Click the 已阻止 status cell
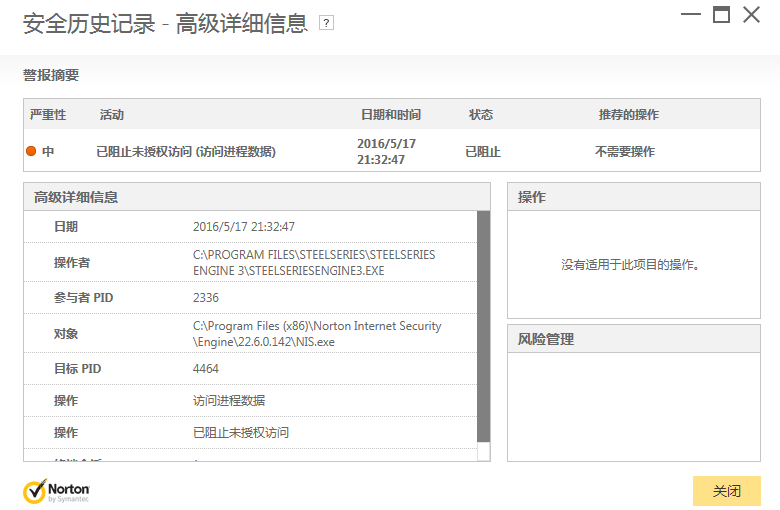The height and width of the screenshot is (510, 780). [x=483, y=152]
